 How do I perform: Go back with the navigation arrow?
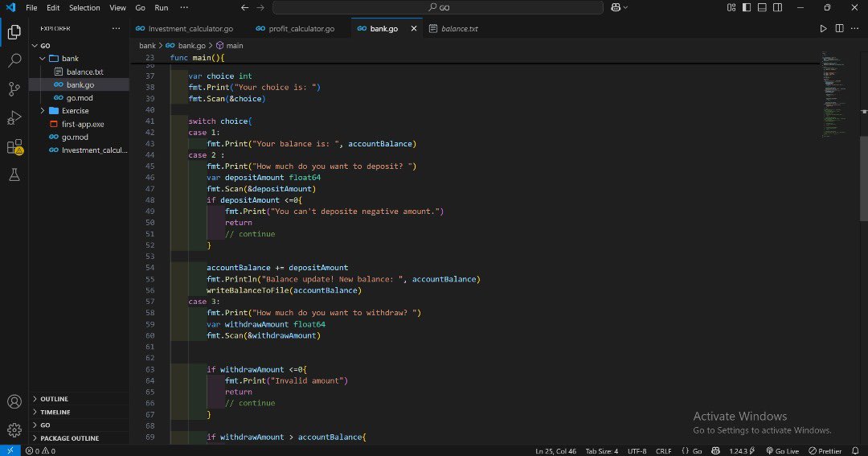pos(244,8)
